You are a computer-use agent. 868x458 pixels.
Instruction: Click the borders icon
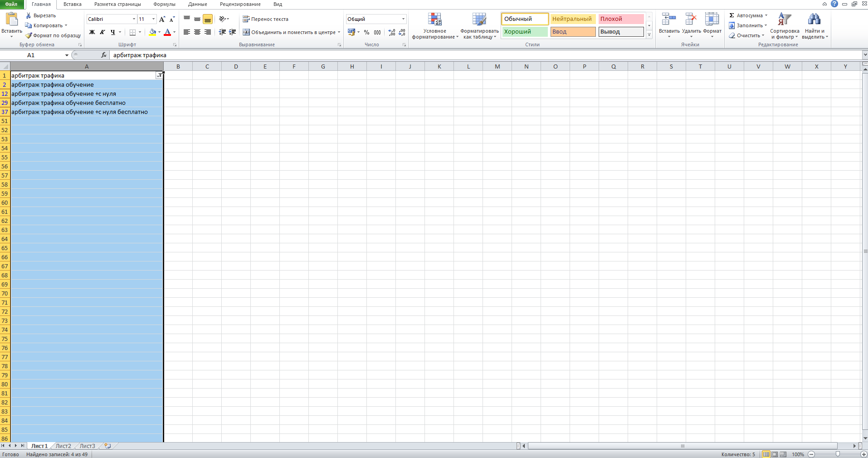tap(132, 32)
